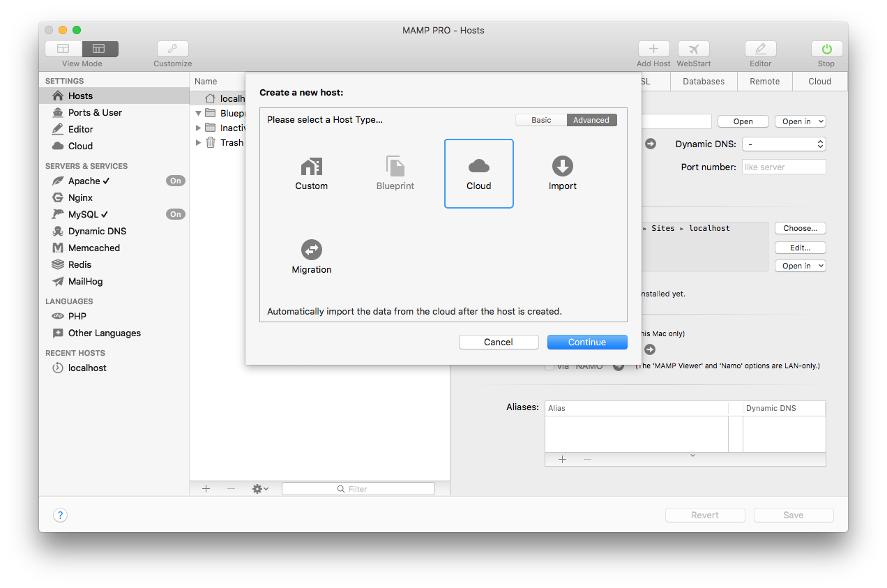This screenshot has height=588, width=887.
Task: Toggle the Via NAMO checkbox
Action: click(549, 365)
